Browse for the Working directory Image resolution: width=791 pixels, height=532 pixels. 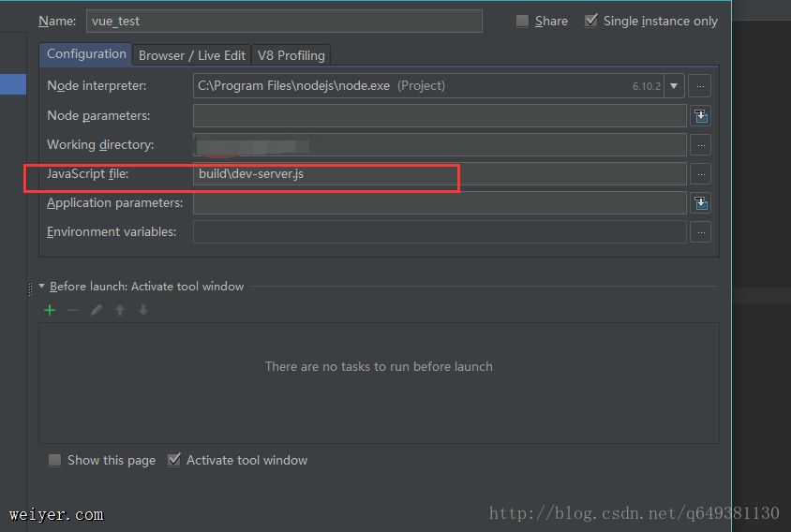[700, 145]
